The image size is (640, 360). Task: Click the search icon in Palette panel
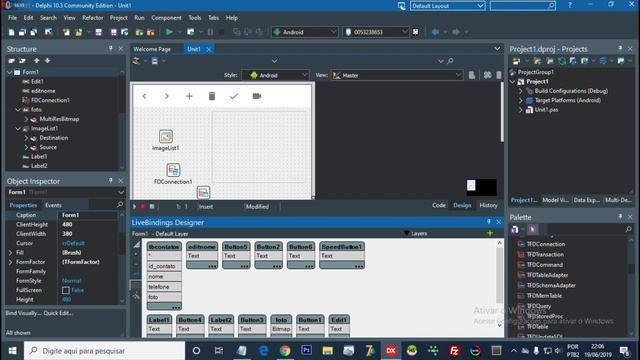[x=629, y=229]
